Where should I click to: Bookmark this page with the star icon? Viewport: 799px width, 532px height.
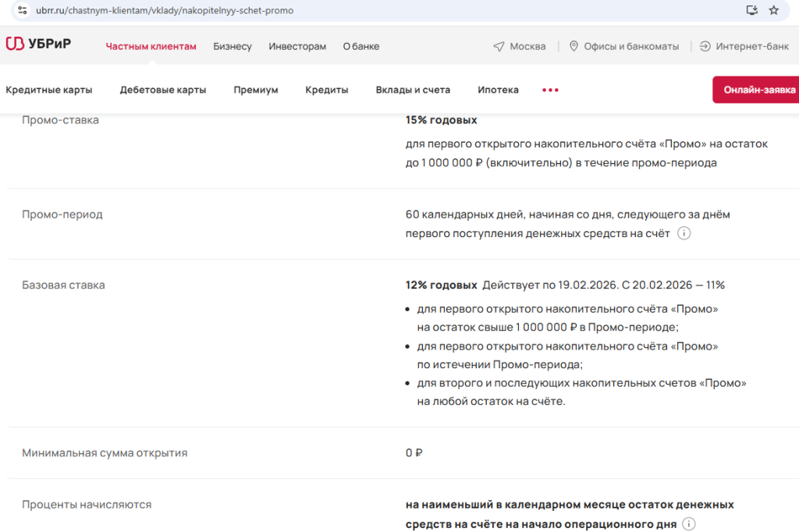tap(774, 11)
